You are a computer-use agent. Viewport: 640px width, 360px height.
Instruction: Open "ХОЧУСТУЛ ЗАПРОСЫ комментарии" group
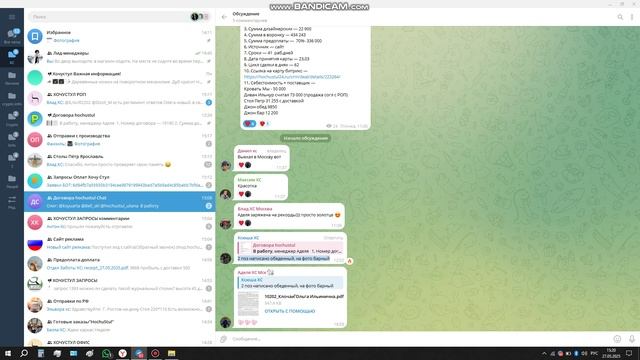[120, 222]
